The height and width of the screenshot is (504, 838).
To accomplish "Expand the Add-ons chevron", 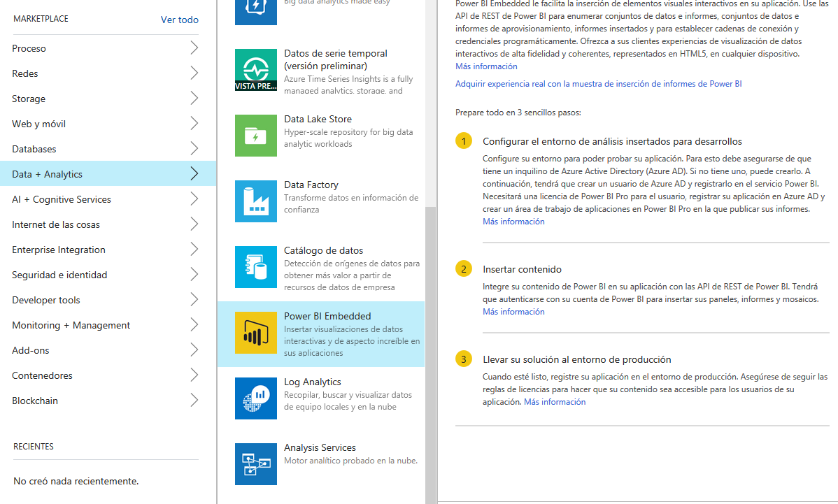I will (194, 350).
